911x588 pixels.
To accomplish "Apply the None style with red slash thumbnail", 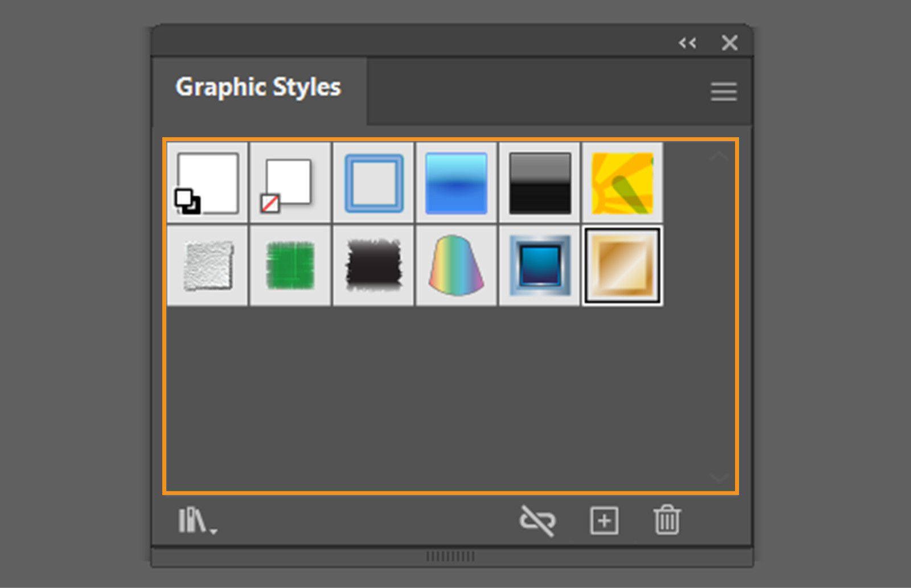I will [x=290, y=182].
